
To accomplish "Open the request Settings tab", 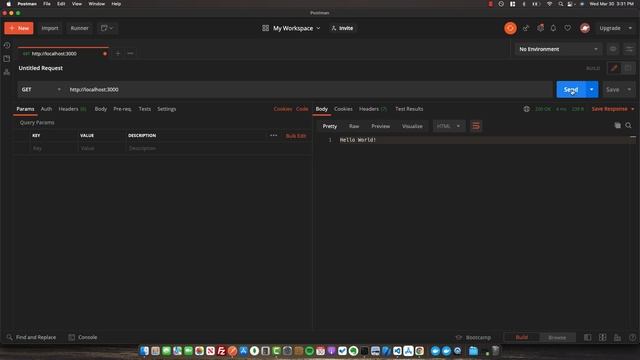I will pyautogui.click(x=167, y=109).
